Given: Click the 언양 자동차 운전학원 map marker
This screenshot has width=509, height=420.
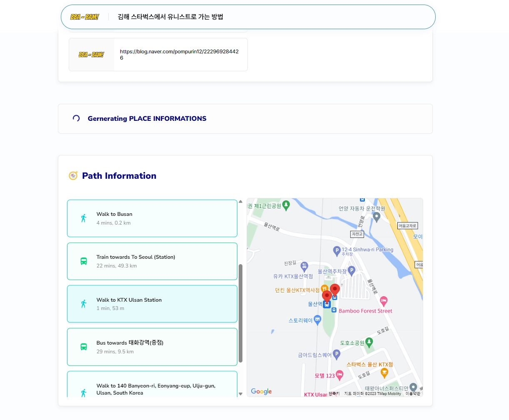Looking at the screenshot, I should [x=377, y=217].
